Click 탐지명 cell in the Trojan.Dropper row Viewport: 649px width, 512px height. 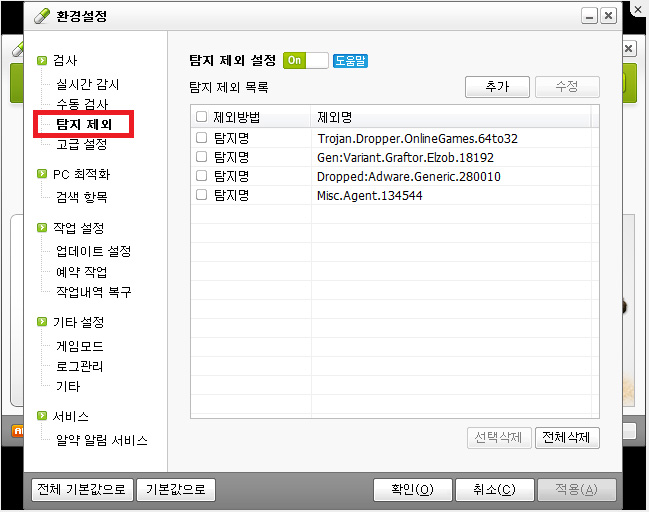coord(231,138)
